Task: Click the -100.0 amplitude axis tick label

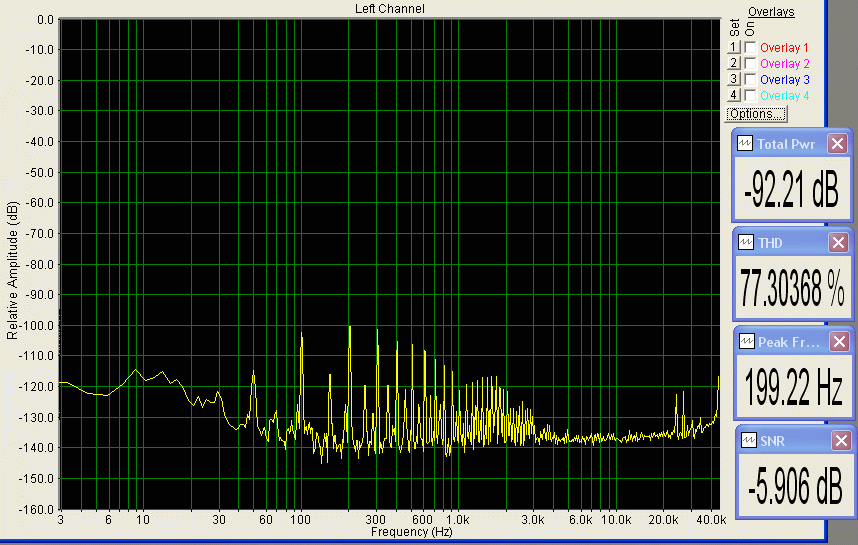Action: click(x=37, y=326)
